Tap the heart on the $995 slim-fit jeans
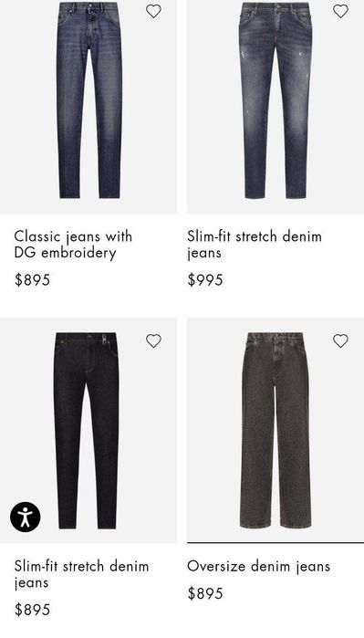 (340, 11)
